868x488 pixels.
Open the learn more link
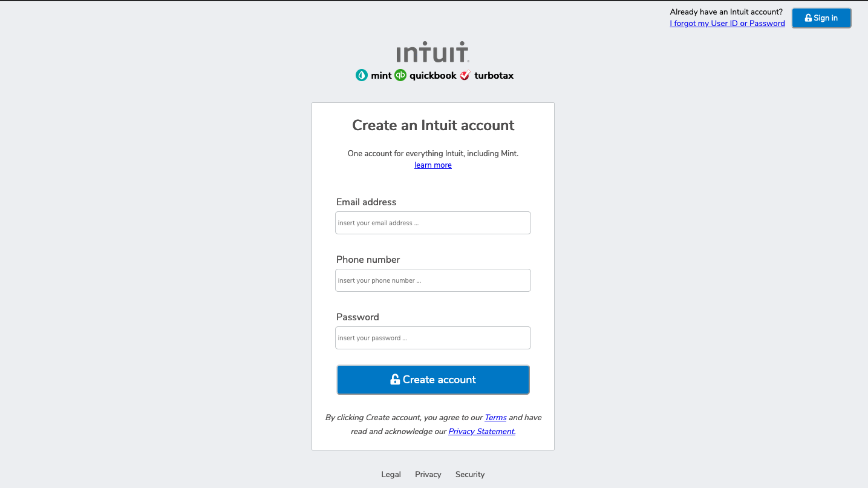(x=432, y=165)
